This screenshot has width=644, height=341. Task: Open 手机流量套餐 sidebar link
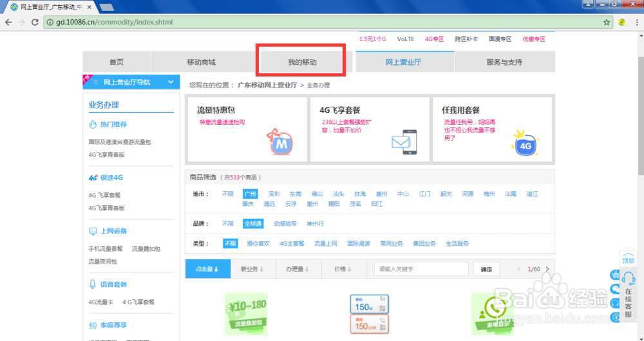[106, 248]
